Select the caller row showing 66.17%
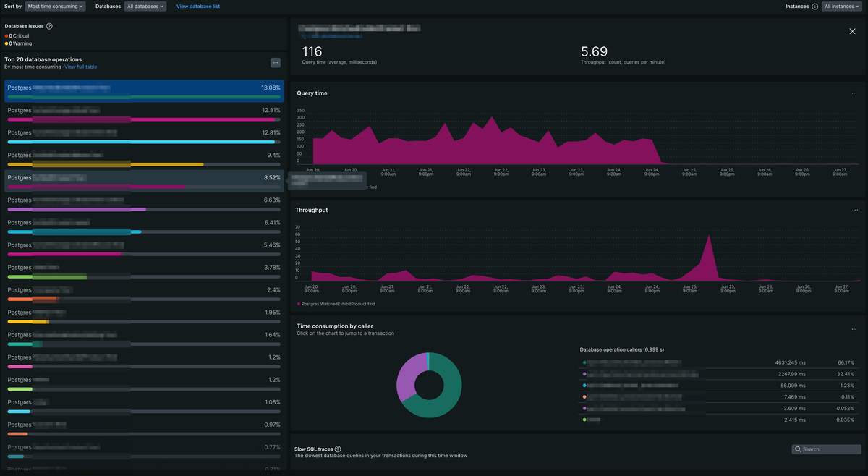 [x=719, y=362]
